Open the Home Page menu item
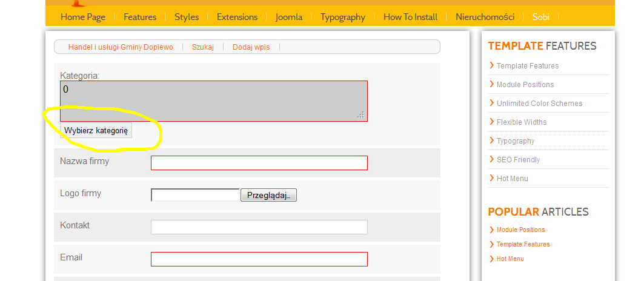Image resolution: width=644 pixels, height=281 pixels. (83, 17)
